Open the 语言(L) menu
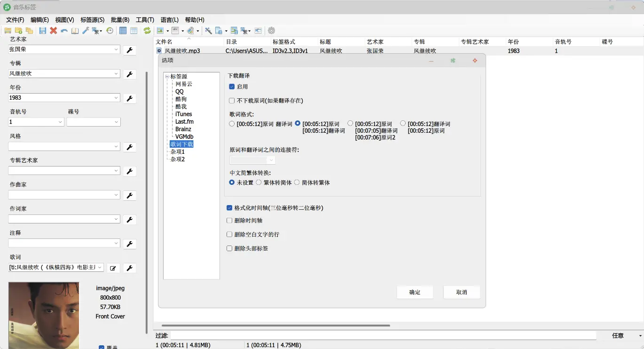The height and width of the screenshot is (349, 644). [x=170, y=20]
